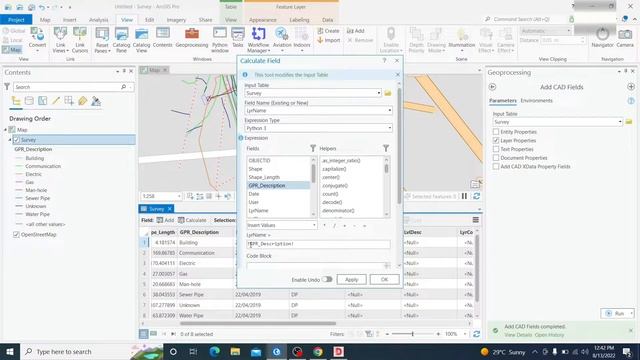Open Workflow Manager
Image resolution: width=640 pixels, height=360 pixels.
point(258,40)
